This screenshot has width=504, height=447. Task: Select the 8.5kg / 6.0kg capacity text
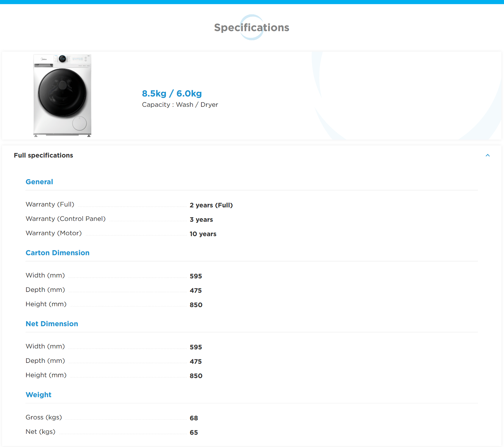click(x=172, y=93)
